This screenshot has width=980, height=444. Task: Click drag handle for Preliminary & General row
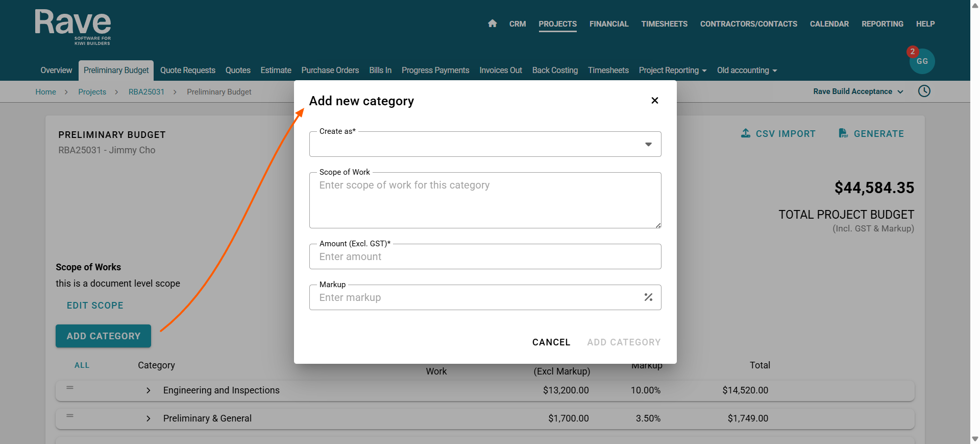70,416
